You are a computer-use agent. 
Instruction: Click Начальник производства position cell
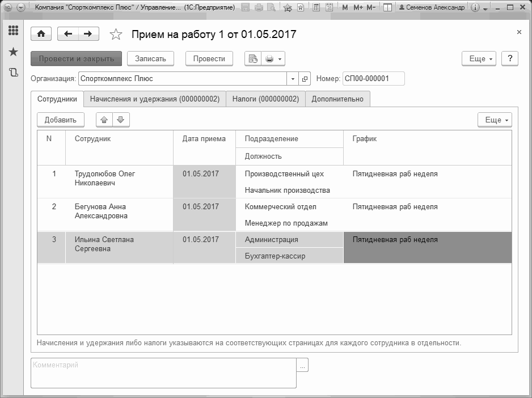pyautogui.click(x=289, y=190)
